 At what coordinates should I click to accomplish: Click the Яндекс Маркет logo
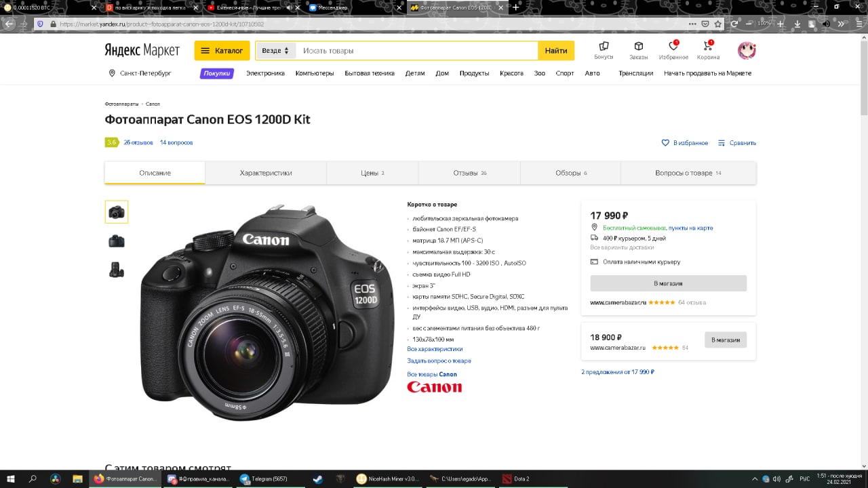click(142, 50)
